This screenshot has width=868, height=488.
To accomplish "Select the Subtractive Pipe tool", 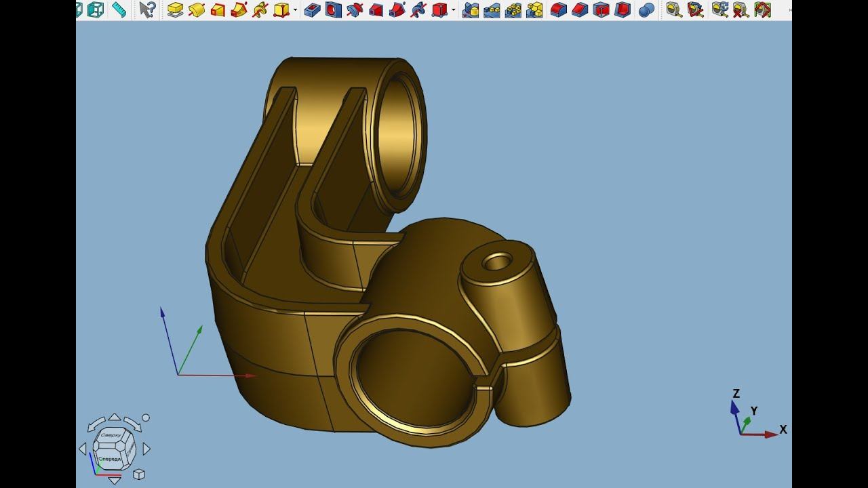I will click(x=397, y=9).
